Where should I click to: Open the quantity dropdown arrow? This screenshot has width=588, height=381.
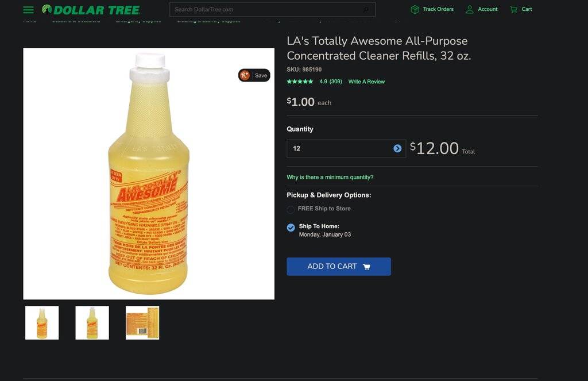pyautogui.click(x=397, y=148)
